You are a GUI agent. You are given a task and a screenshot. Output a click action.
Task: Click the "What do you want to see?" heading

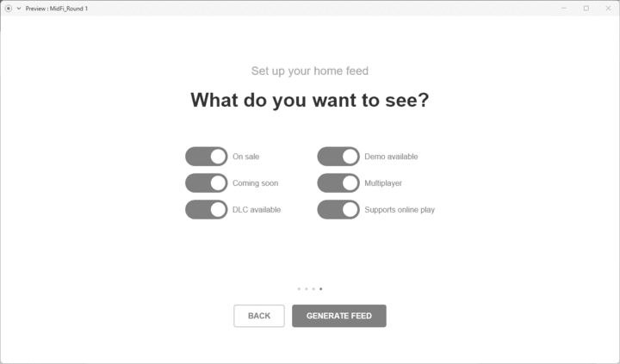[310, 101]
